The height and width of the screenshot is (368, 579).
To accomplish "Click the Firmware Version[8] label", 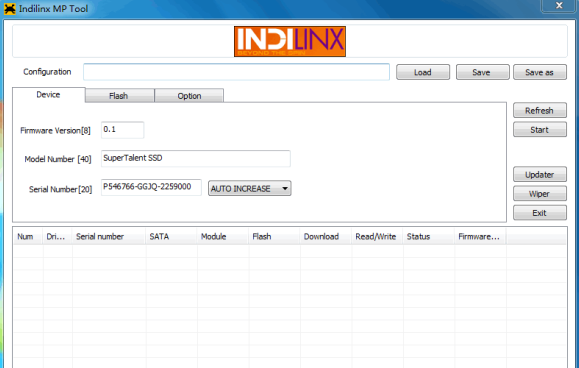I will 55,131.
